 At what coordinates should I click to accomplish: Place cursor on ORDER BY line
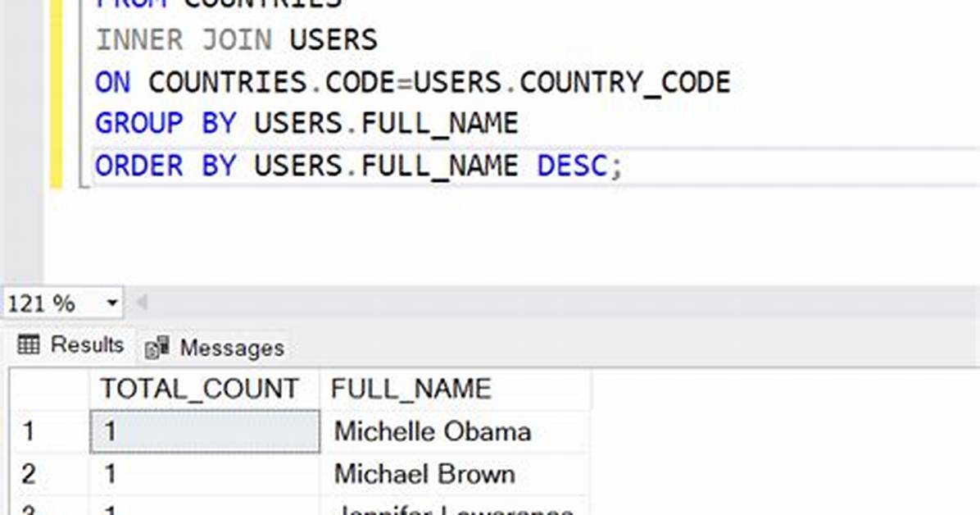[359, 166]
